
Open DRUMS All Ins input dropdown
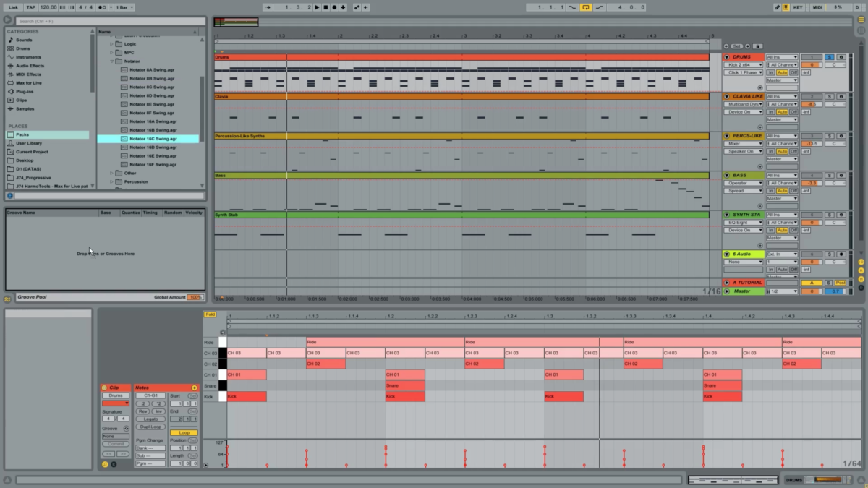pyautogui.click(x=782, y=57)
